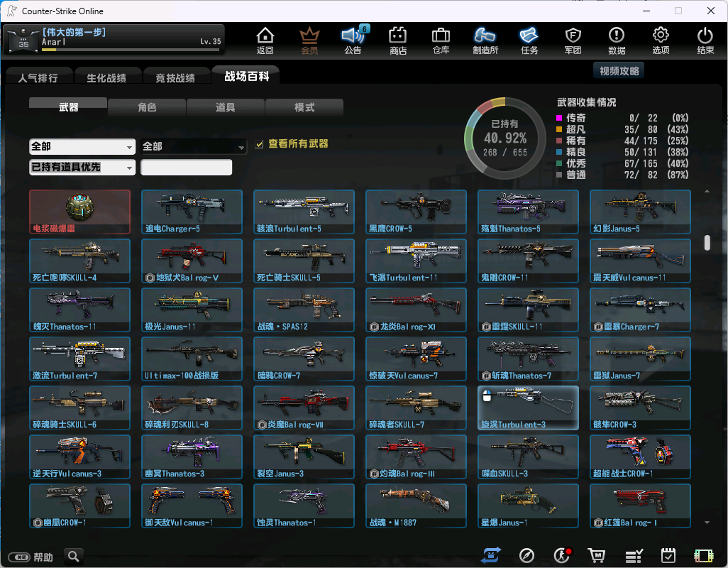Click the 视频攻略 button

tap(619, 70)
